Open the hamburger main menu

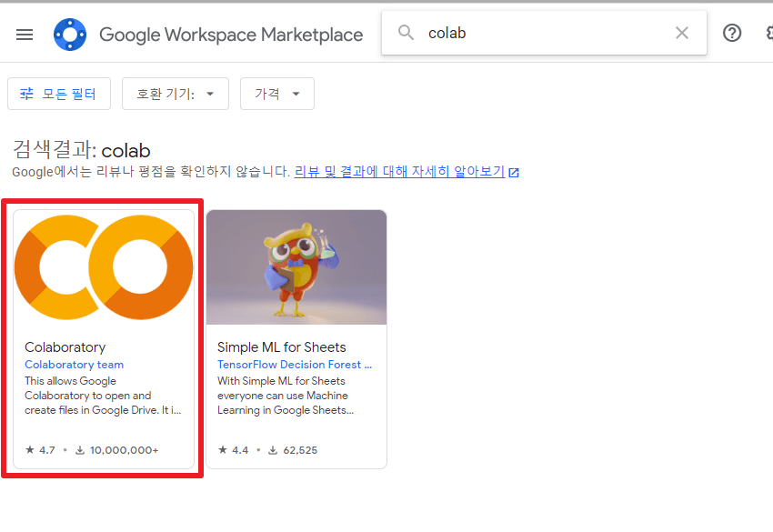tap(25, 35)
